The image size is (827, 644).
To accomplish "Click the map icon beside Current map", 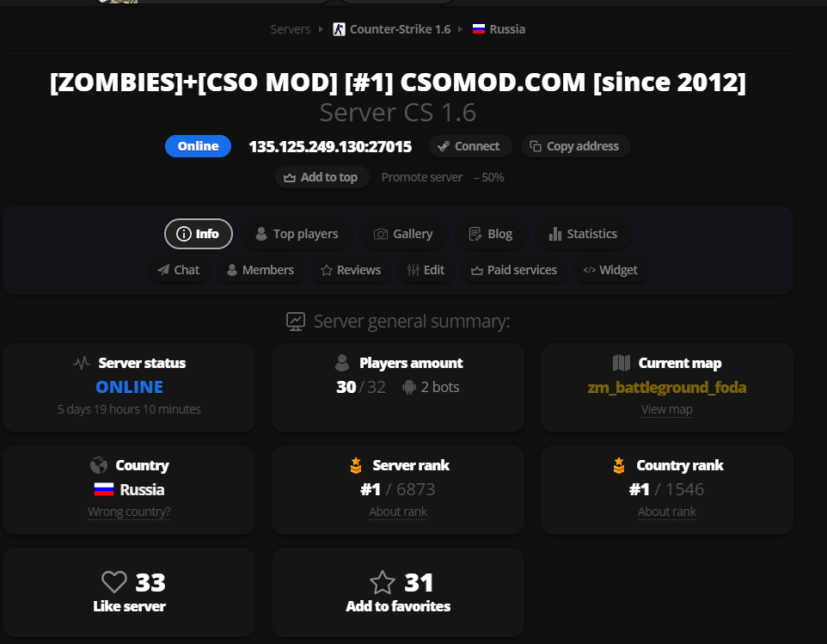I will [x=622, y=363].
